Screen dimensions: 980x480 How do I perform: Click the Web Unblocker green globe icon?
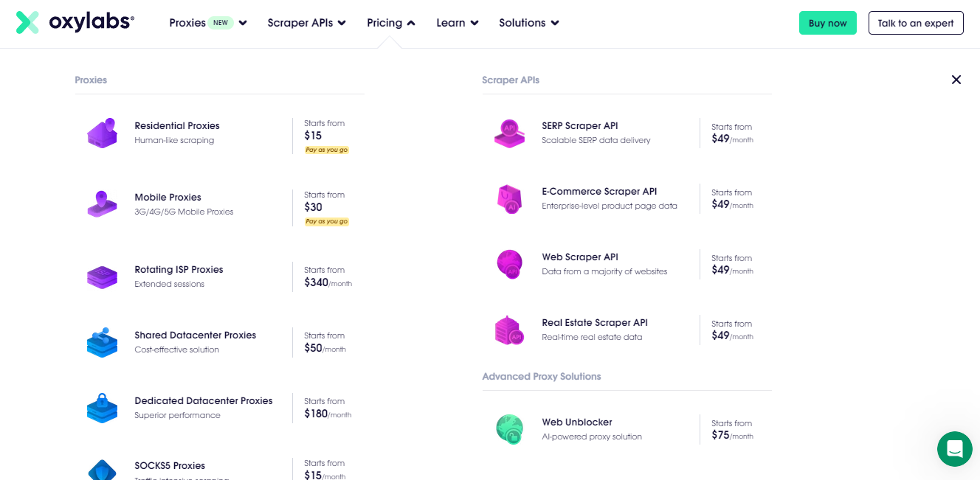click(x=509, y=429)
